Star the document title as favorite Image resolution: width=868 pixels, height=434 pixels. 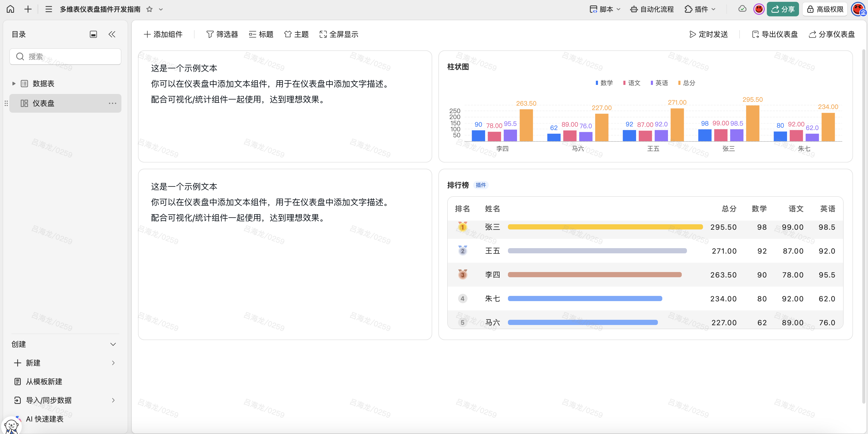tap(149, 9)
